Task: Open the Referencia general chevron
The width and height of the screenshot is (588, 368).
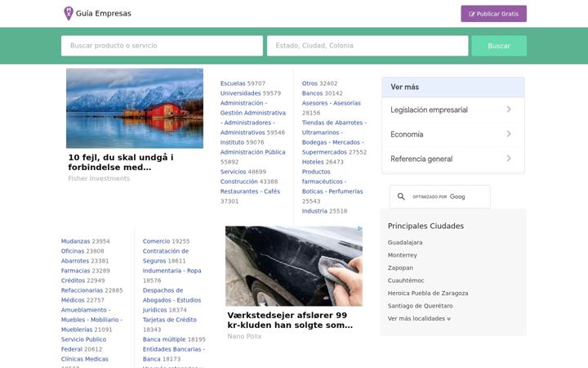Action: 509,158
